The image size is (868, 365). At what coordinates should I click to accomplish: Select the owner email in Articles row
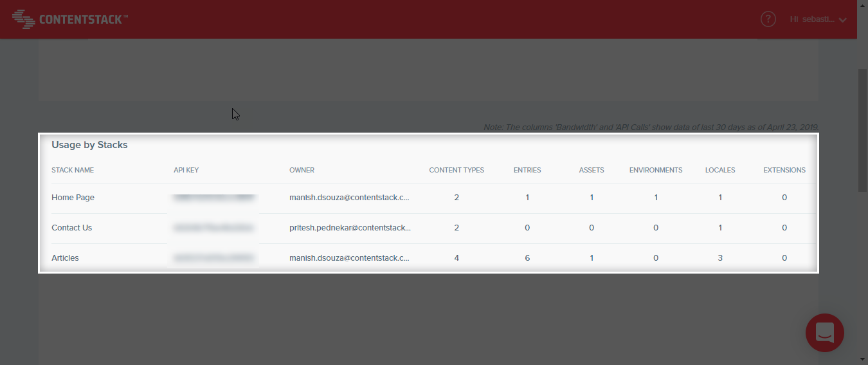[350, 258]
